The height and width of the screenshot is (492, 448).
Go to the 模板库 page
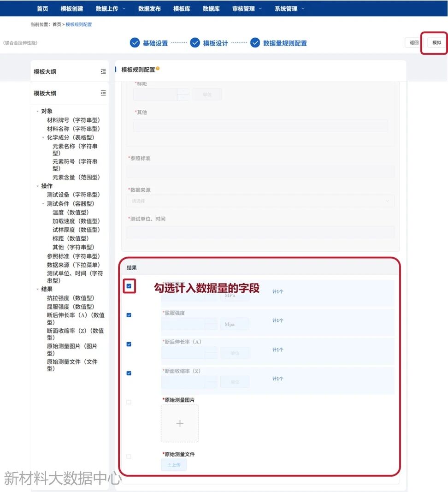(182, 8)
